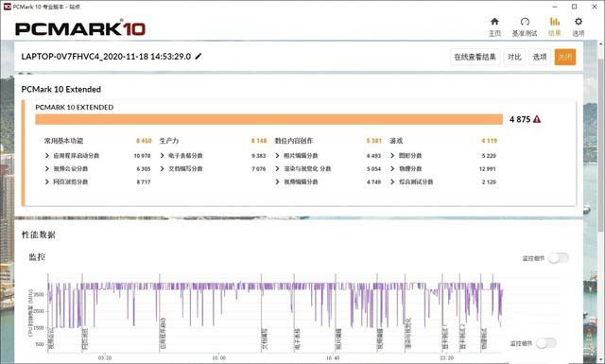Click the PCMark 10 title bar icon
Viewport: 605px width, 364px height.
click(x=7, y=7)
